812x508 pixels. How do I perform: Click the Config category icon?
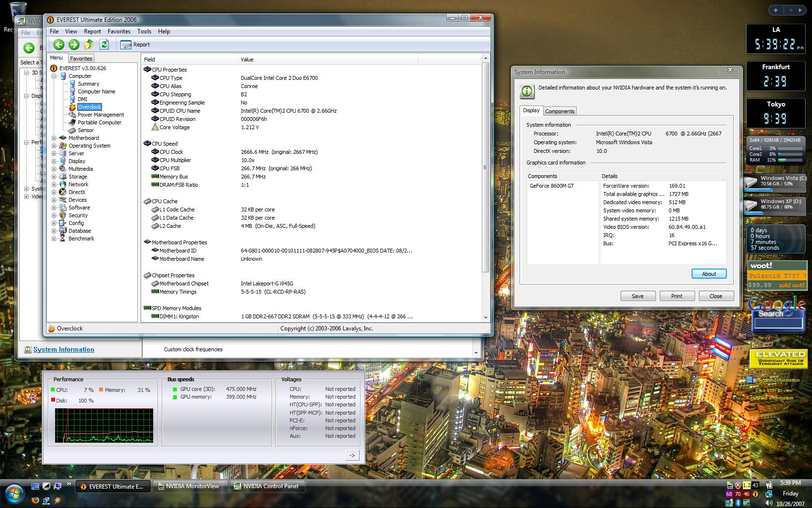(x=63, y=223)
